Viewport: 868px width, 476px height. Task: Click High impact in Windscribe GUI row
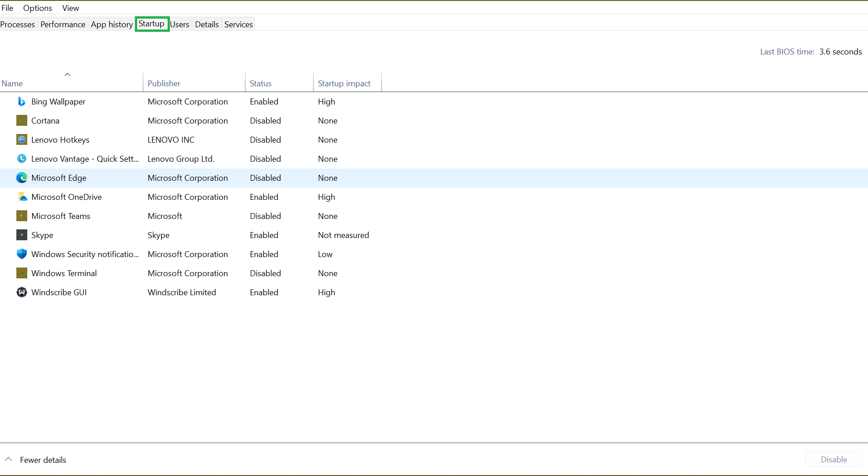click(327, 293)
